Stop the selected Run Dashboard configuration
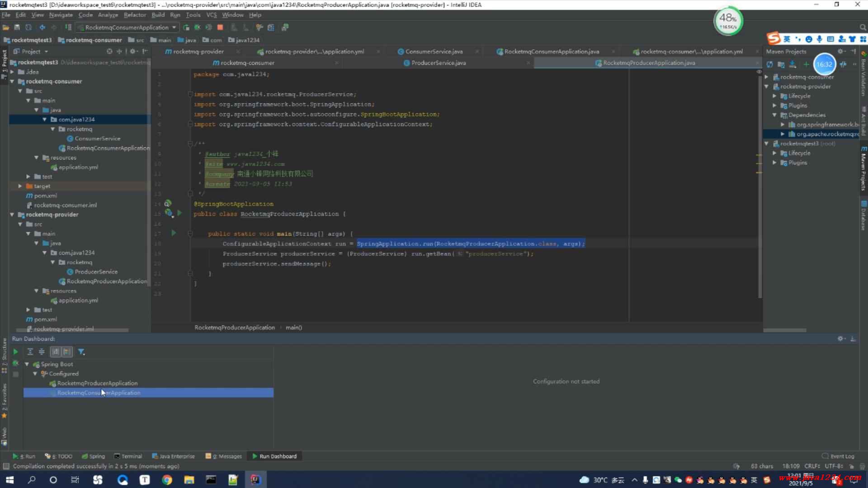The height and width of the screenshot is (488, 868). click(x=15, y=375)
